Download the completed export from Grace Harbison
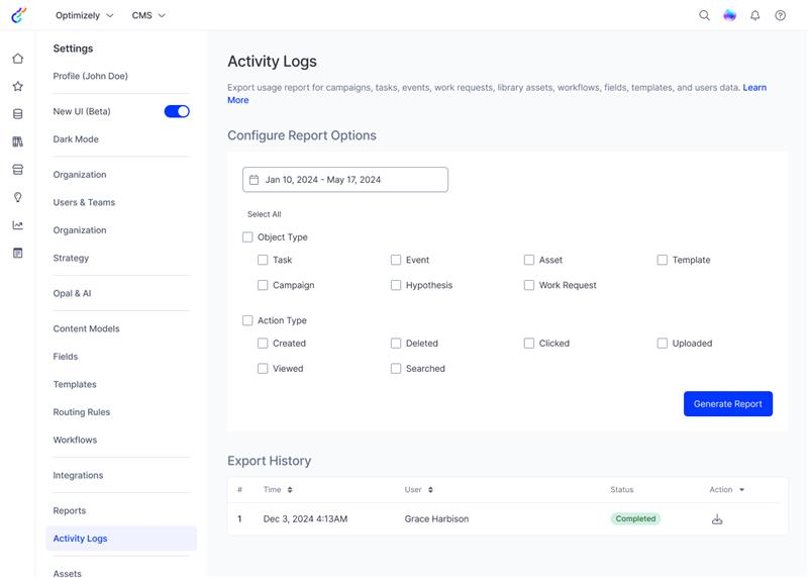This screenshot has height=578, width=808. 717,519
